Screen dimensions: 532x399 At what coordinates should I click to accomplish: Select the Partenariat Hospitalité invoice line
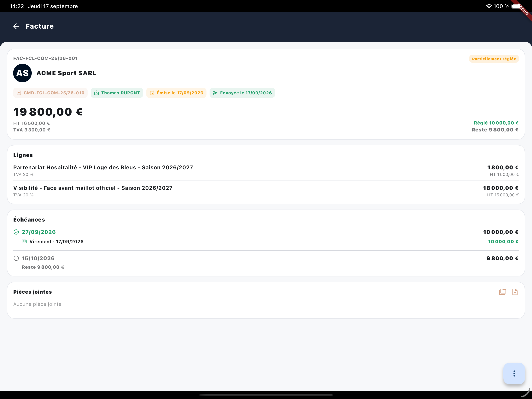click(266, 171)
